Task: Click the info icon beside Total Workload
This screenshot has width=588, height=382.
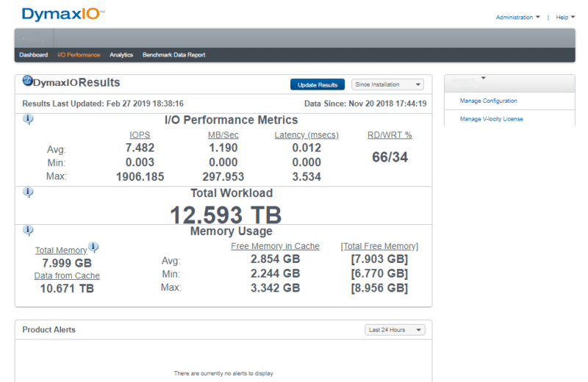Action: pos(28,192)
